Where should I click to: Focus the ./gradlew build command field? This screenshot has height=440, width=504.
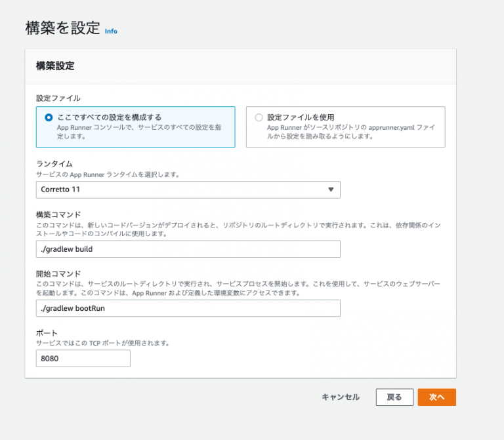pos(188,249)
